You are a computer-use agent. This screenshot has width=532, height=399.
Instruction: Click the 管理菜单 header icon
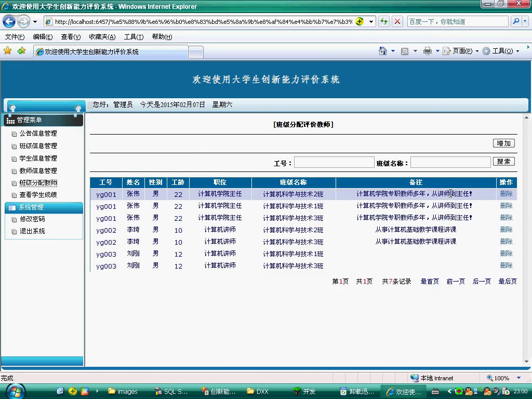pyautogui.click(x=10, y=121)
